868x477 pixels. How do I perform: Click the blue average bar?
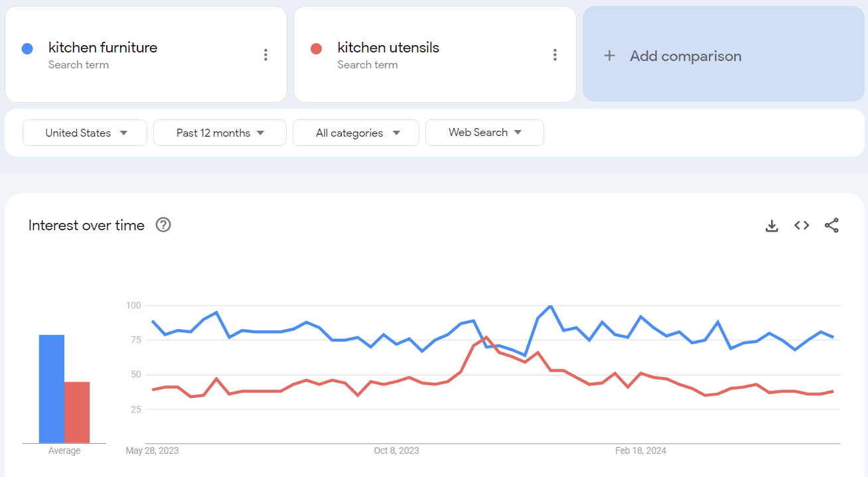(x=52, y=389)
